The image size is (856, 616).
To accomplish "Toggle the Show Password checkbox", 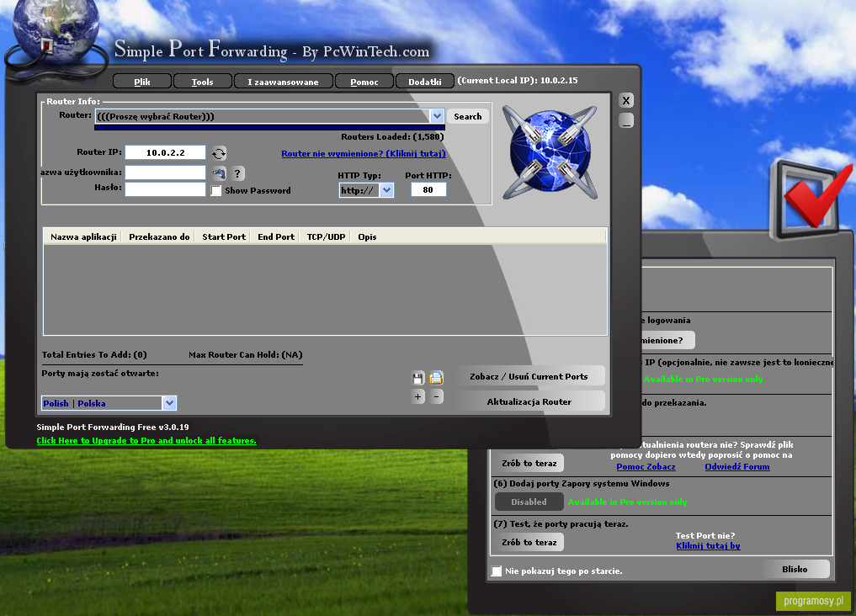I will (x=216, y=190).
